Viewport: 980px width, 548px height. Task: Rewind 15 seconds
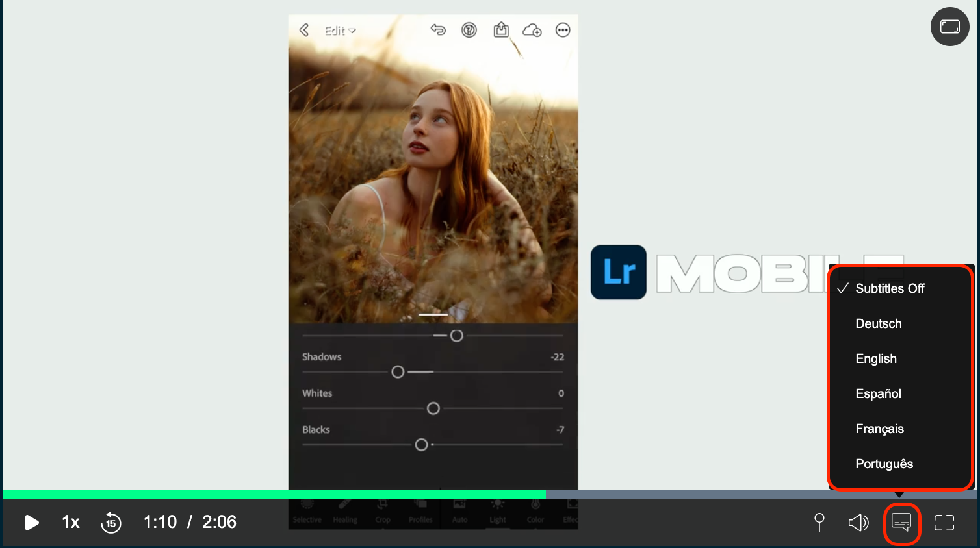111,523
